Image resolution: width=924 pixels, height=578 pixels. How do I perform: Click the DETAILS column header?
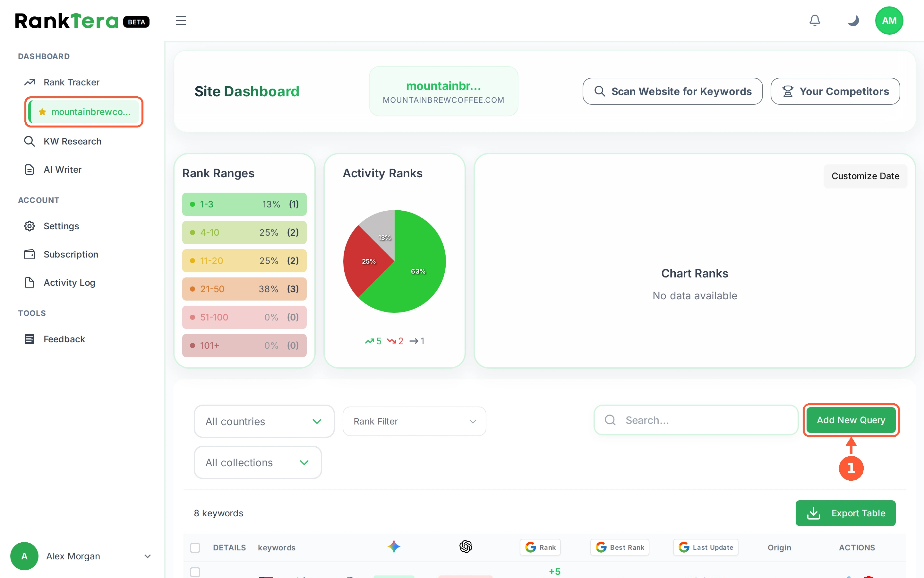tap(229, 547)
